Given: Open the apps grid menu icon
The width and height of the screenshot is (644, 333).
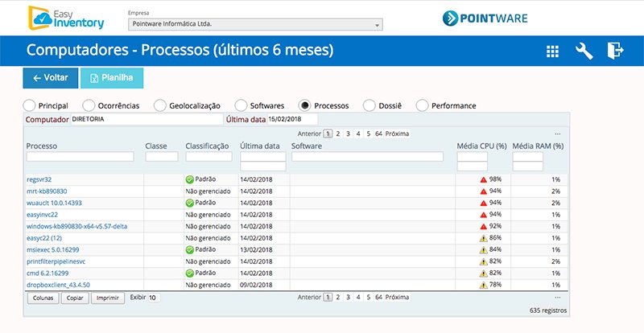Looking at the screenshot, I should tap(552, 51).
